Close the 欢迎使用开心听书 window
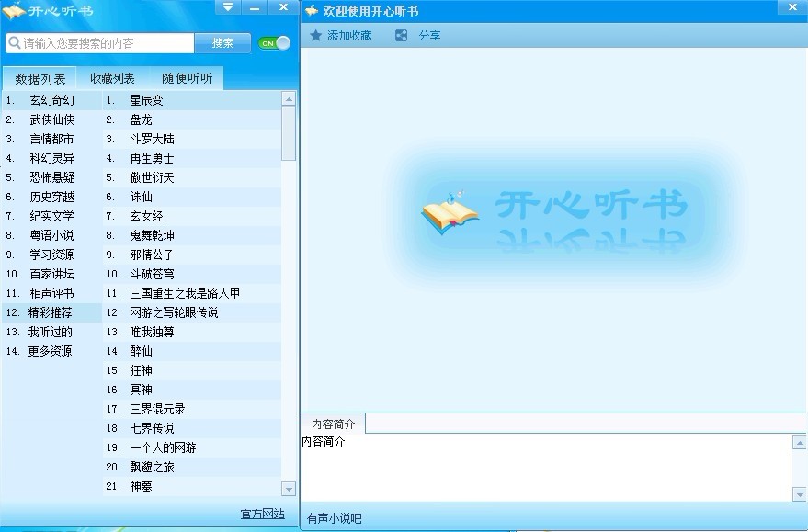The width and height of the screenshot is (808, 532). pos(793,6)
